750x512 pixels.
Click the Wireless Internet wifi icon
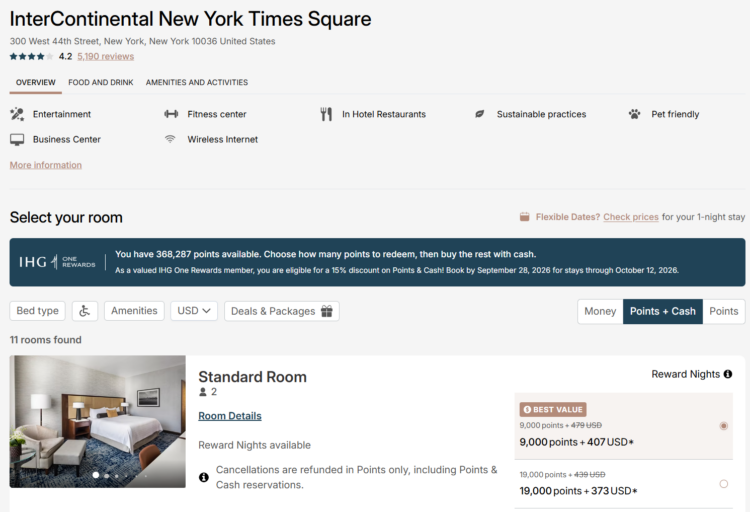click(170, 139)
